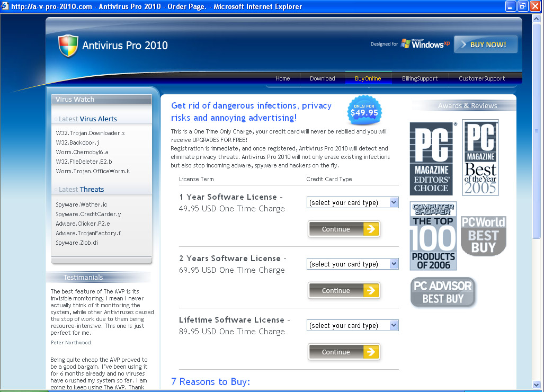544x392 pixels.
Task: Click the Internet Explorer page icon in title bar
Action: 5,6
